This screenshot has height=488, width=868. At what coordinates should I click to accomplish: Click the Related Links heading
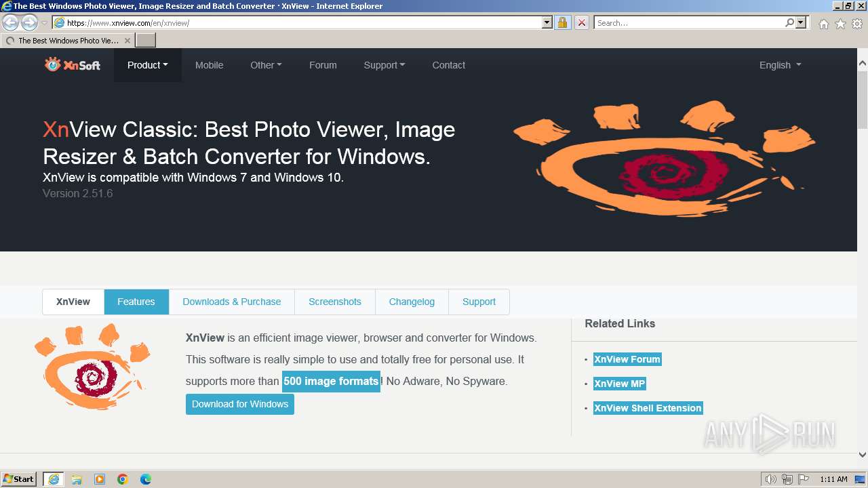(620, 323)
